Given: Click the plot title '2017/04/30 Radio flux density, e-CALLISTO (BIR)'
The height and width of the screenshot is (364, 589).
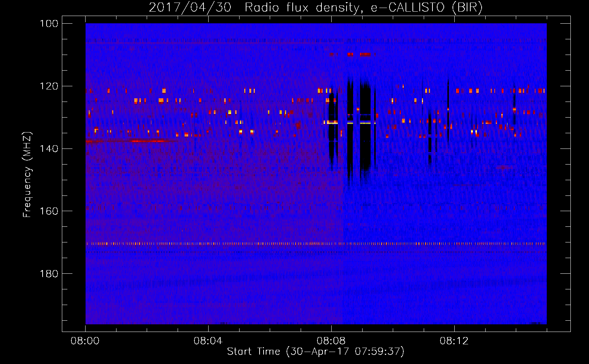Looking at the screenshot, I should [x=316, y=7].
